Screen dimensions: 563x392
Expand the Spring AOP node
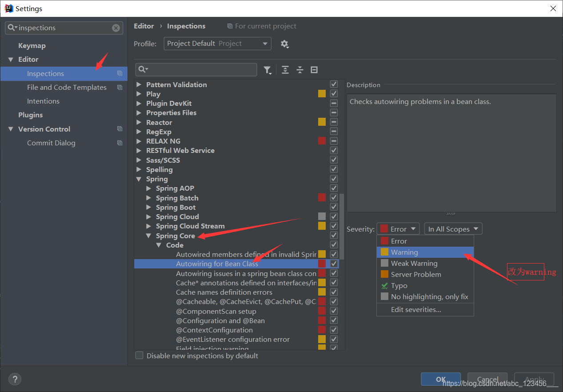[149, 188]
